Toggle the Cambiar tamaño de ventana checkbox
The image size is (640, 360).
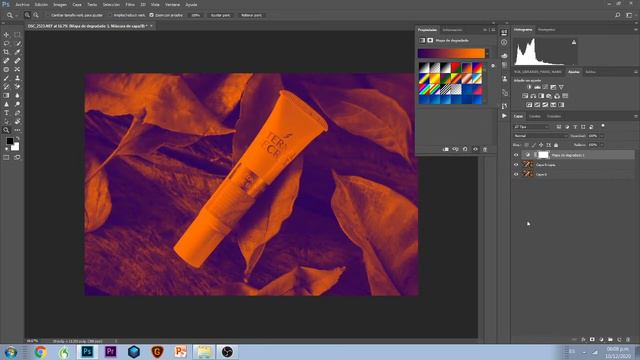(47, 15)
